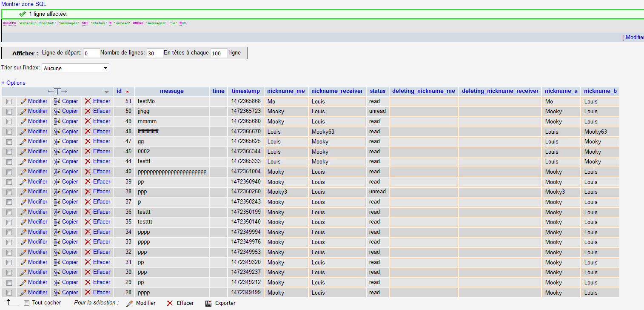644x310 pixels.
Task: Click the red X delete icon for row id 30
Action: click(x=88, y=272)
